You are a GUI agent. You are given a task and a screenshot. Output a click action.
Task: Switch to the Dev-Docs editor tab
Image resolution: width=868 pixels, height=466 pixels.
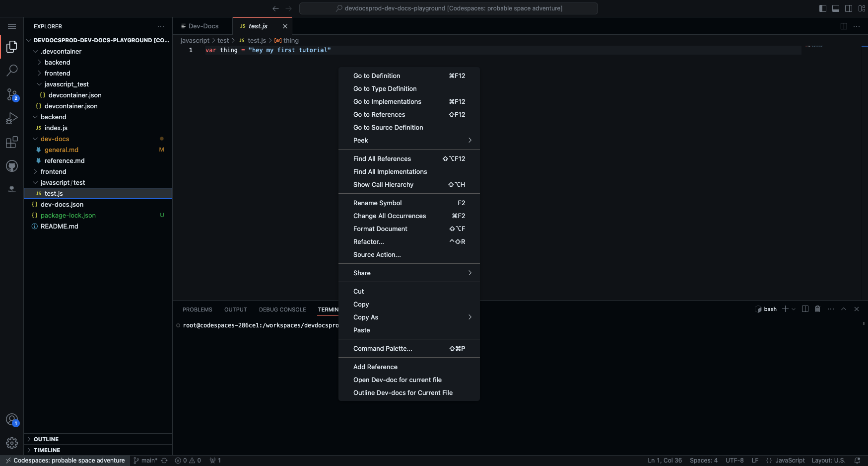point(203,26)
